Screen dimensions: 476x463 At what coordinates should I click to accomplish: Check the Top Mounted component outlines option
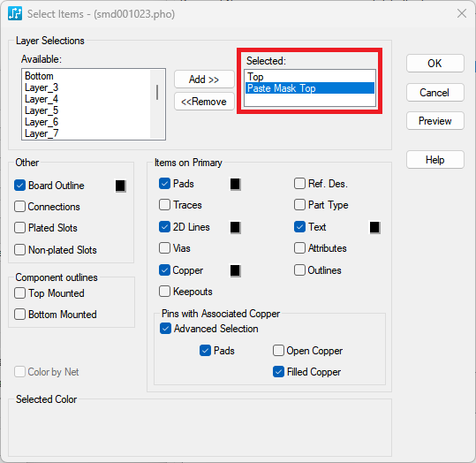tap(19, 293)
